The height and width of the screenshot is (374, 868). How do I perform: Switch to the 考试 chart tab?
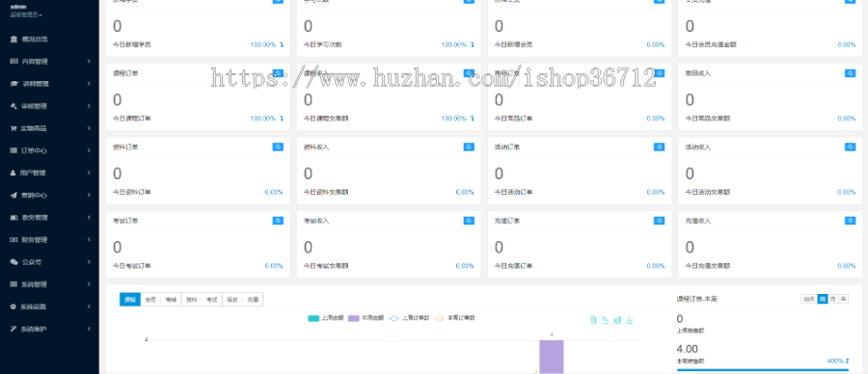(x=212, y=300)
